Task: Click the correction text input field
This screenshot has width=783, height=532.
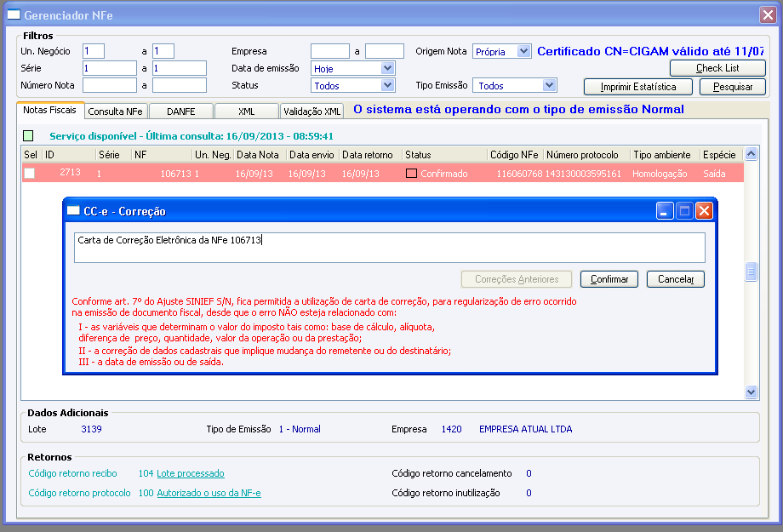Action: (390, 247)
